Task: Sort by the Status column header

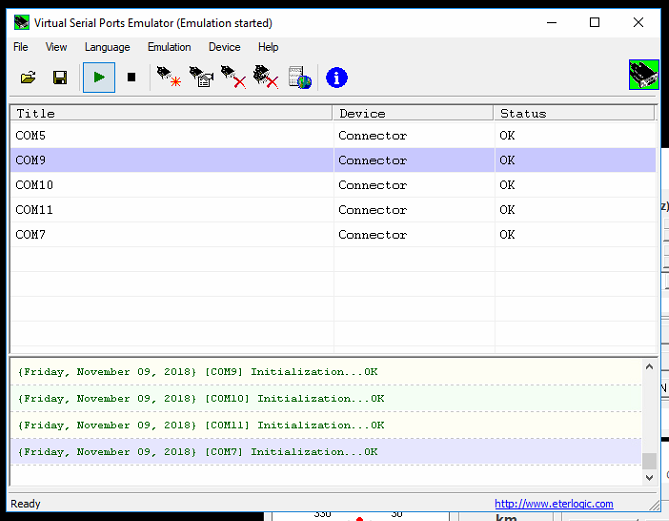Action: click(x=574, y=114)
